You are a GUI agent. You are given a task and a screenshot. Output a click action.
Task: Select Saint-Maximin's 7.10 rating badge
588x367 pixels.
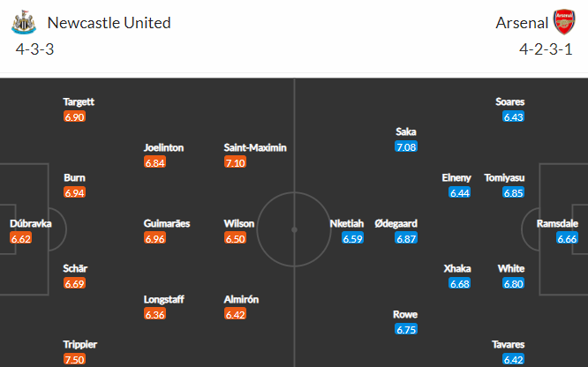point(235,162)
